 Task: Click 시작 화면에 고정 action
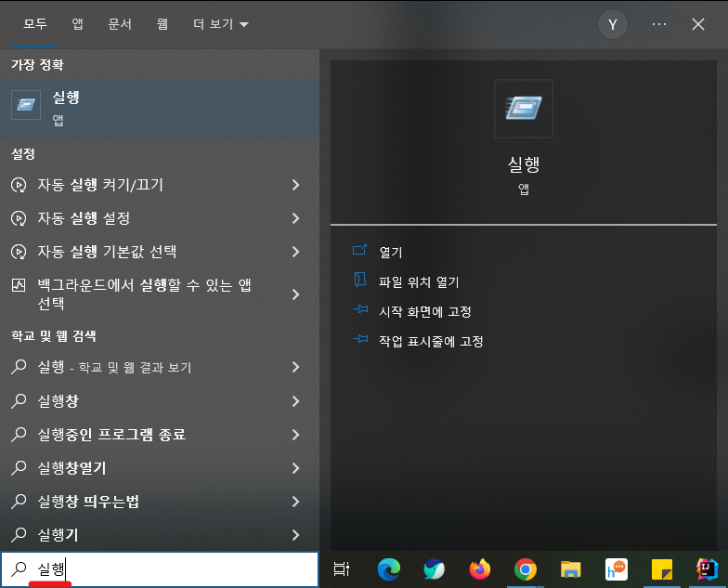pyautogui.click(x=425, y=312)
